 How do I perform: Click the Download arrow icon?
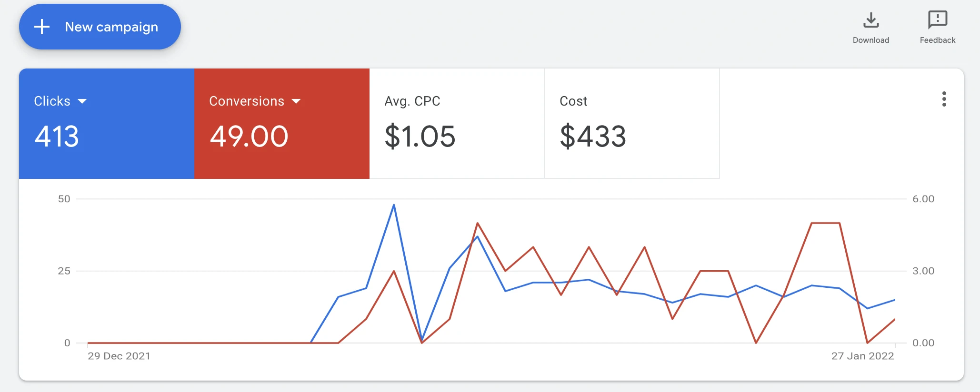871,20
